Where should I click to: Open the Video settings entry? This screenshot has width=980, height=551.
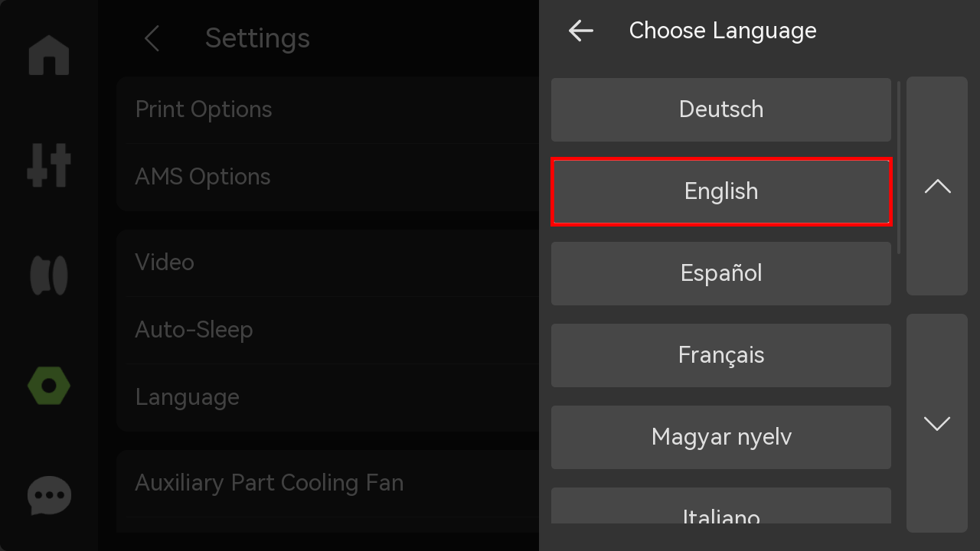[328, 262]
